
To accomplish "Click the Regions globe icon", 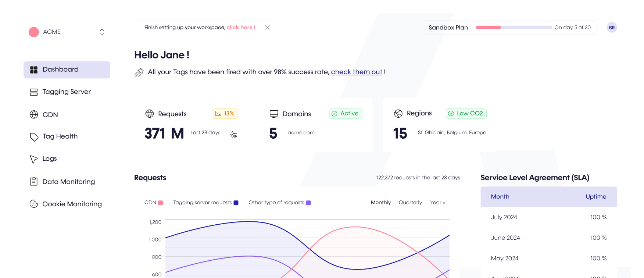I will (398, 114).
